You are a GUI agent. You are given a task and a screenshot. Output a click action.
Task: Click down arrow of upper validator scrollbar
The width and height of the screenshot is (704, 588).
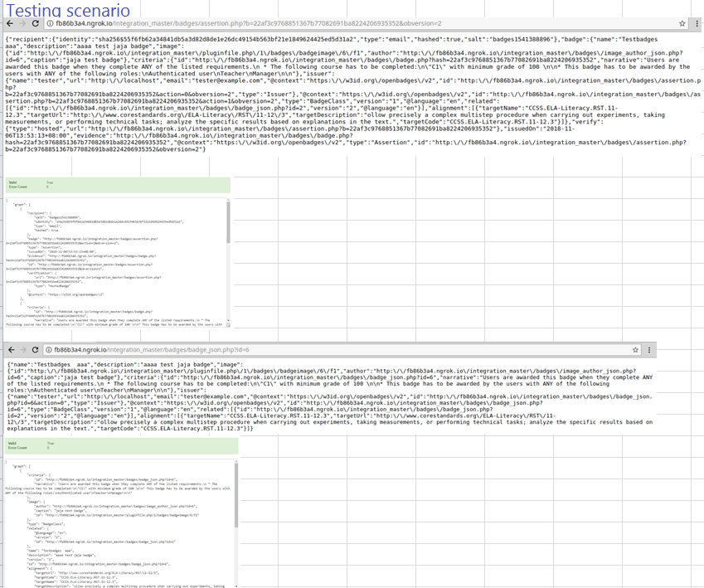coord(229,321)
